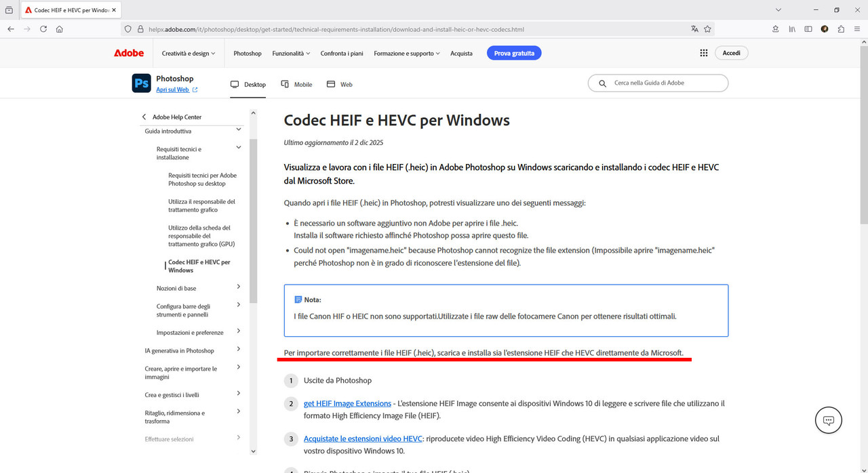Open the browser home page
Viewport: 868px width, 473px height.
(x=60, y=29)
